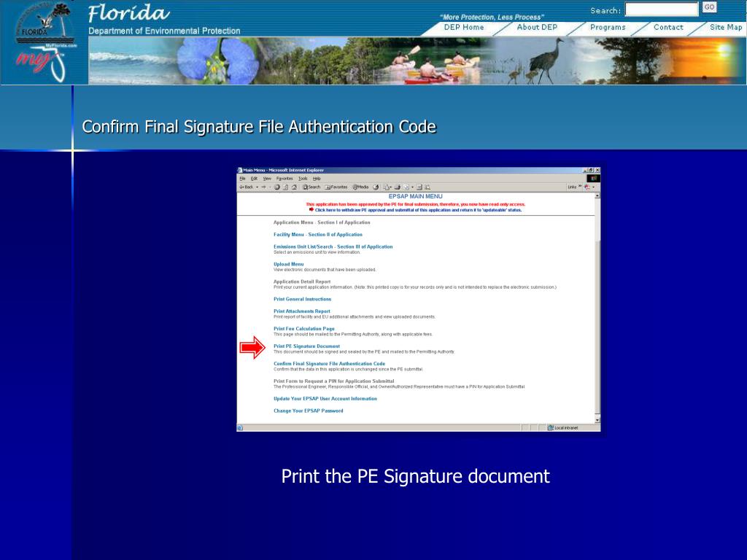Go to DEP Home tab
The image size is (747, 560).
pyautogui.click(x=463, y=27)
